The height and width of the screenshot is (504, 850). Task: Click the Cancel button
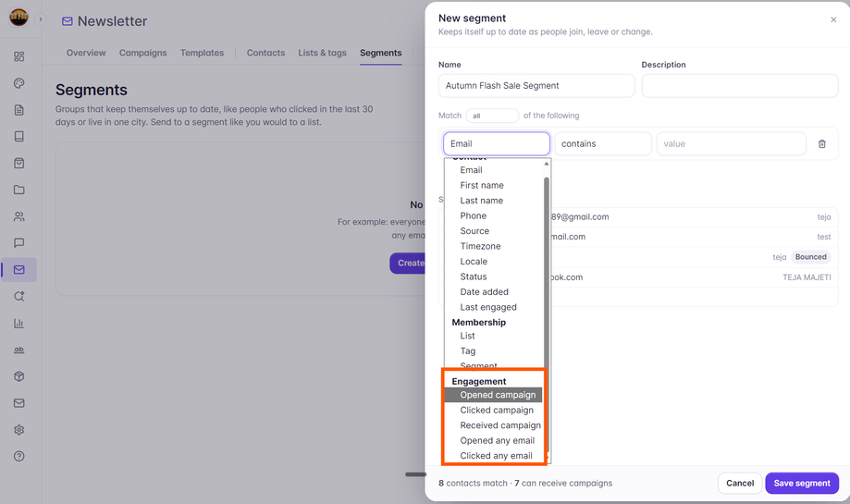[x=739, y=483]
